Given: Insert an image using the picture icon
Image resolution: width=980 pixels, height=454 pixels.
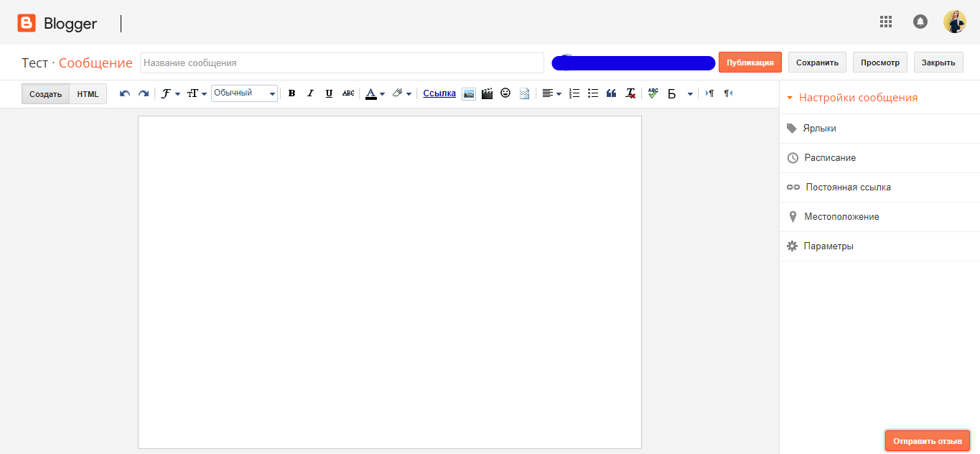Looking at the screenshot, I should 468,93.
